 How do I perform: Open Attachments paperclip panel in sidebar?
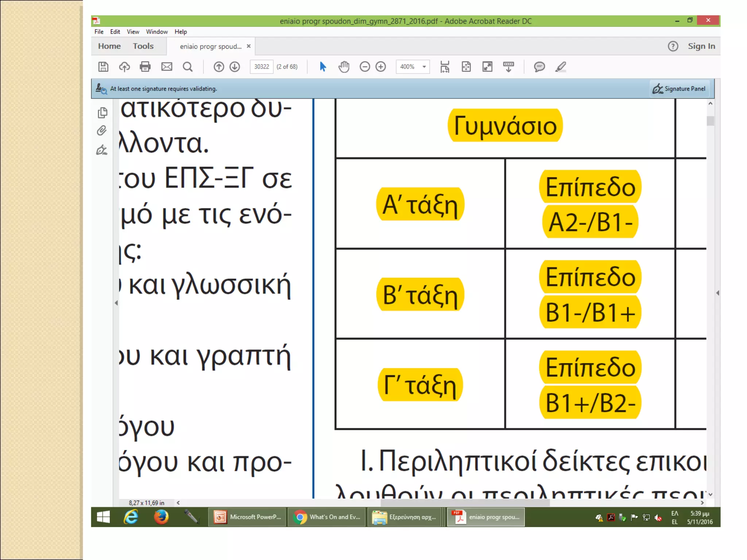(102, 131)
